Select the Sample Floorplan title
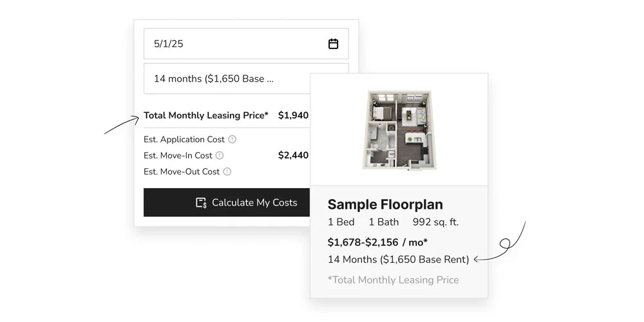Viewport: 644px width, 322px height. [x=385, y=205]
